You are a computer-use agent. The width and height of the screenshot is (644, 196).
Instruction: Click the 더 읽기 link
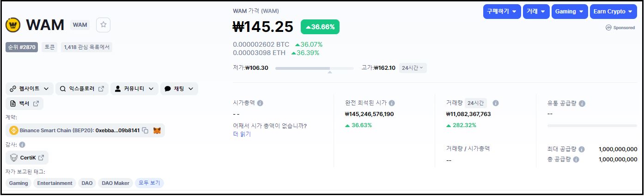242,134
